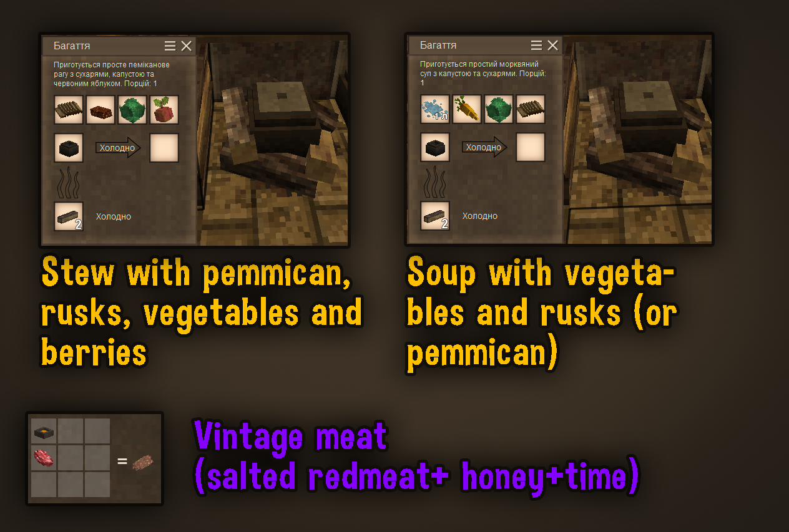This screenshot has height=532, width=789.
Task: Close the stew Багаття dialog
Action: click(x=187, y=46)
